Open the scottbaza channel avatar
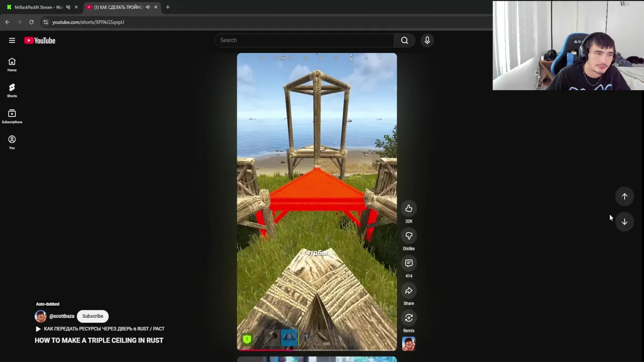This screenshot has height=362, width=644. (x=40, y=316)
